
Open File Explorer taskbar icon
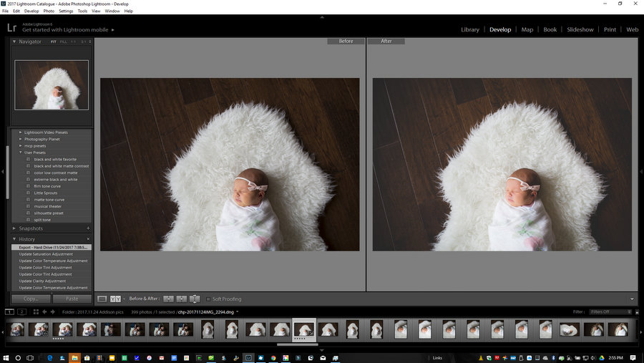coord(74,358)
